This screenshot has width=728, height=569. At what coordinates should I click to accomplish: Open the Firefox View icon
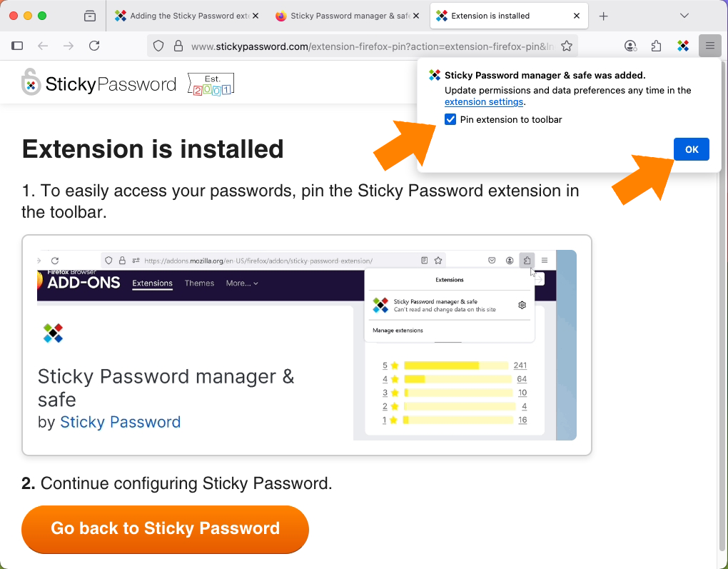[x=90, y=16]
